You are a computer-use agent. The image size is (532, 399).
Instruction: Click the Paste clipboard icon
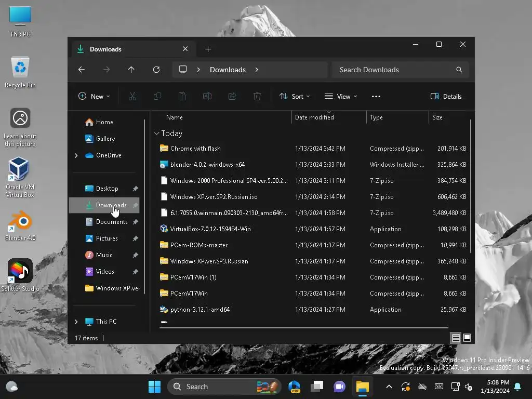pos(182,96)
